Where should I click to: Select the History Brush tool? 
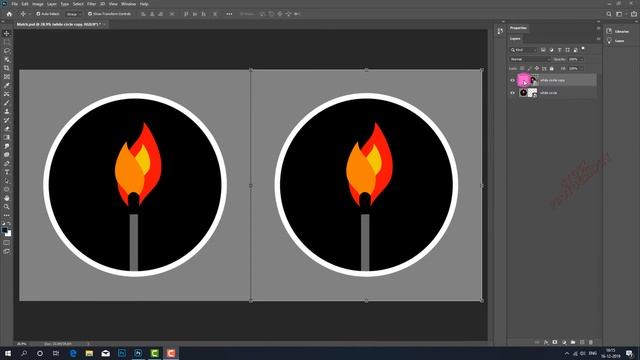coord(7,120)
